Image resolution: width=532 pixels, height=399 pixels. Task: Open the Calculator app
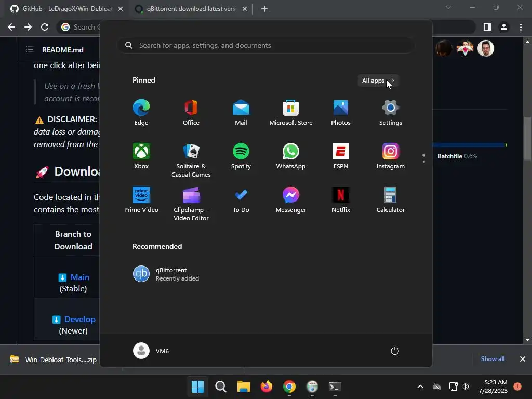click(x=391, y=200)
